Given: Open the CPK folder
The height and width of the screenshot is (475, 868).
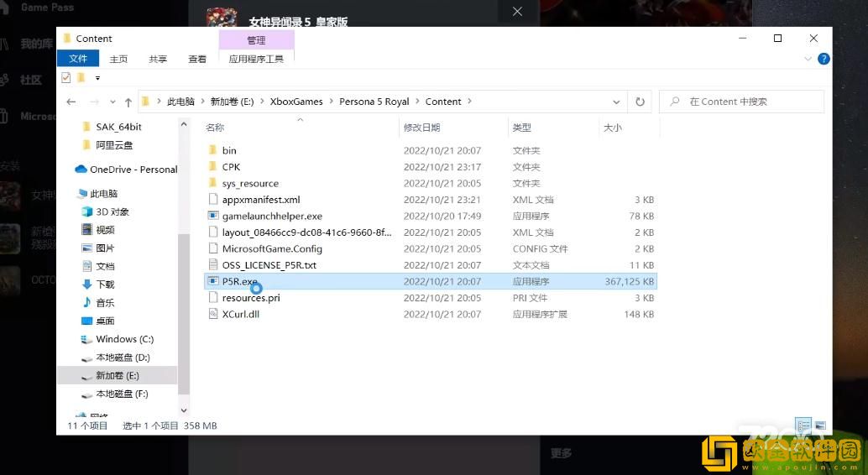Looking at the screenshot, I should pyautogui.click(x=231, y=167).
